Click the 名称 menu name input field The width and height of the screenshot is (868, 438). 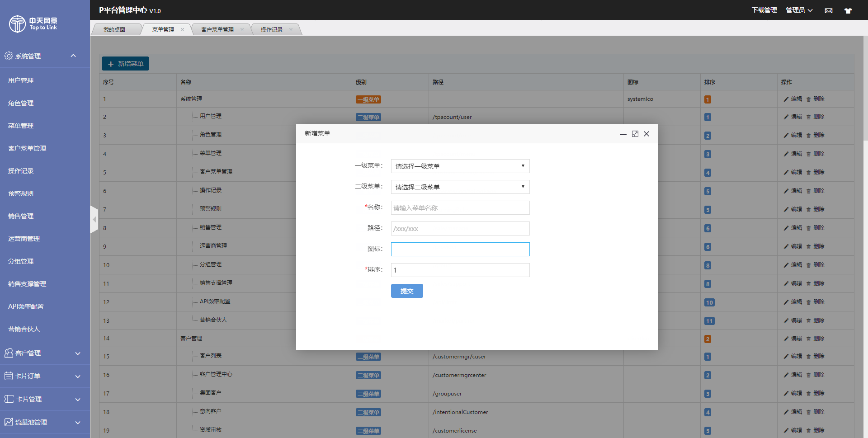[460, 207]
